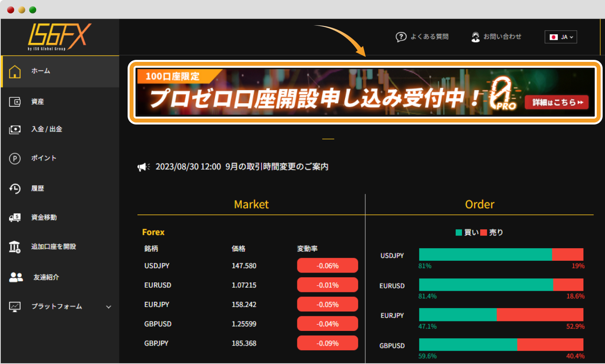The height and width of the screenshot is (364, 605).
Task: Click the 友達紹介 people icon
Action: 16,277
